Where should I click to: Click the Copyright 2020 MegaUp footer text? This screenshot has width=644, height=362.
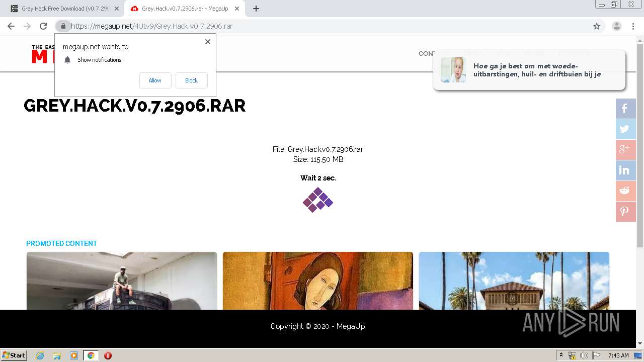point(318,326)
